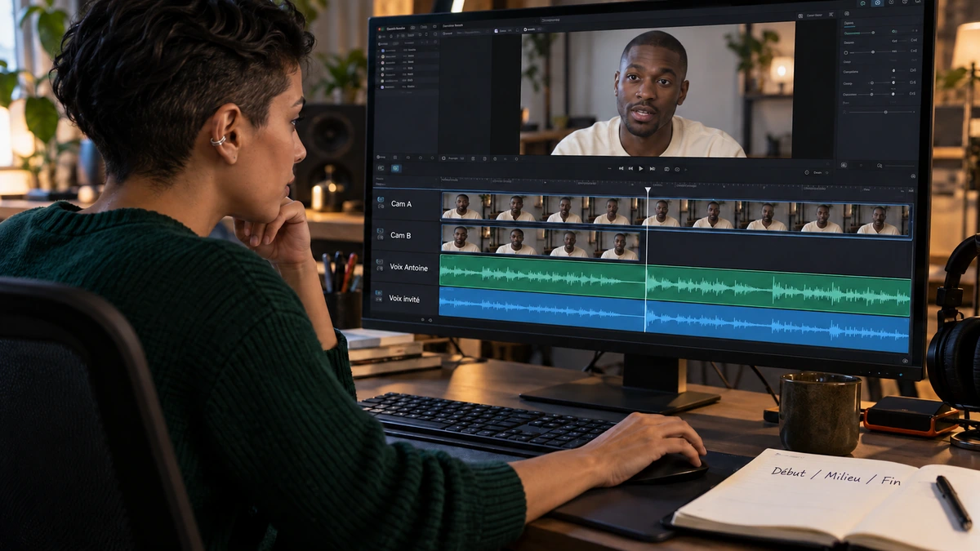Select the Voix invité track label
980x551 pixels.
[404, 299]
